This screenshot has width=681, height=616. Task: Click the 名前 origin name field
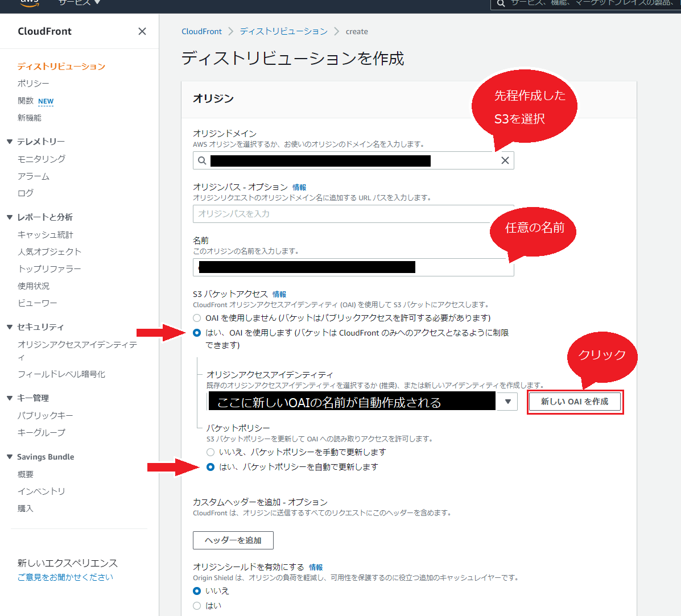(x=353, y=267)
